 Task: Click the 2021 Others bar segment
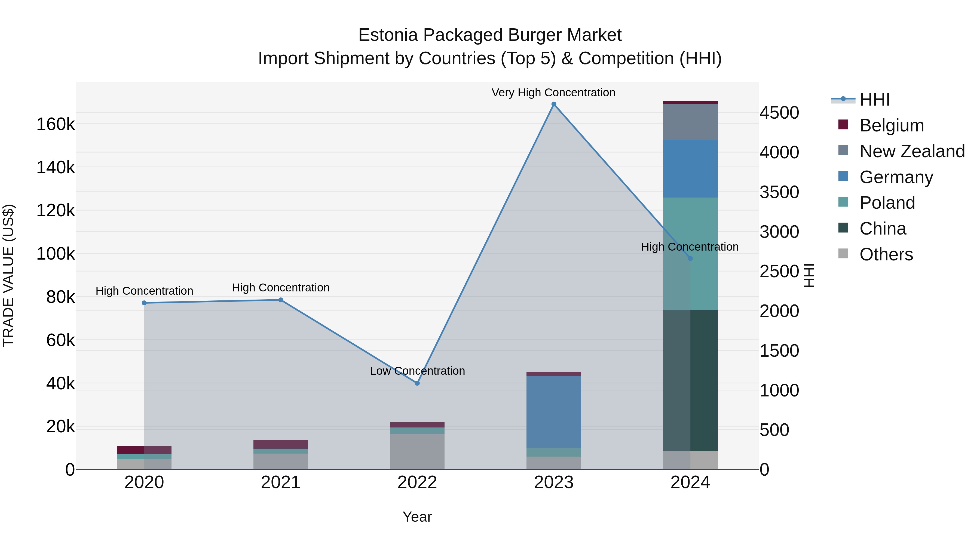[x=281, y=462]
